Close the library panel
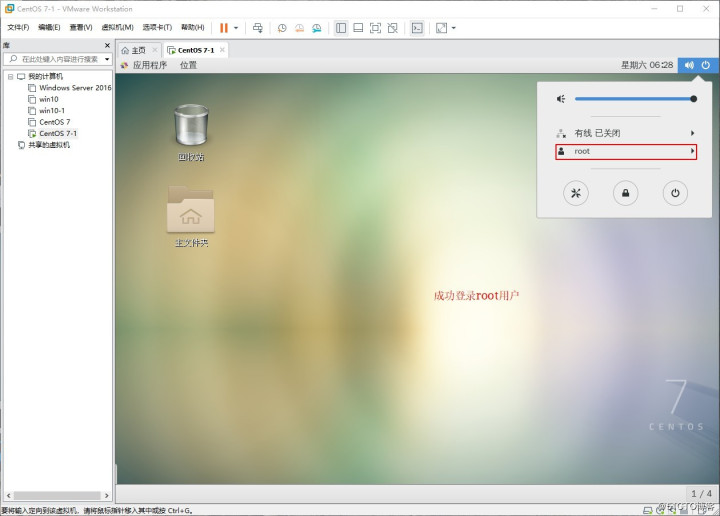The width and height of the screenshot is (720, 516). click(x=107, y=45)
